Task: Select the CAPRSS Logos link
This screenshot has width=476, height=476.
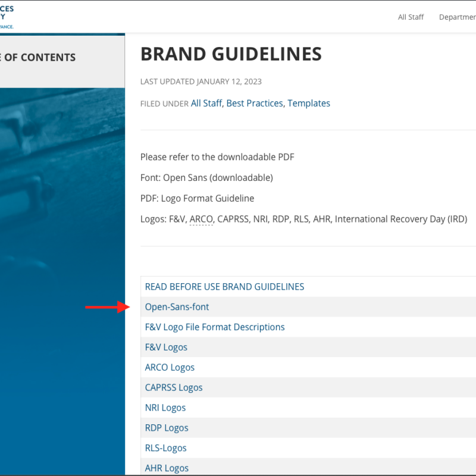Action: (174, 388)
